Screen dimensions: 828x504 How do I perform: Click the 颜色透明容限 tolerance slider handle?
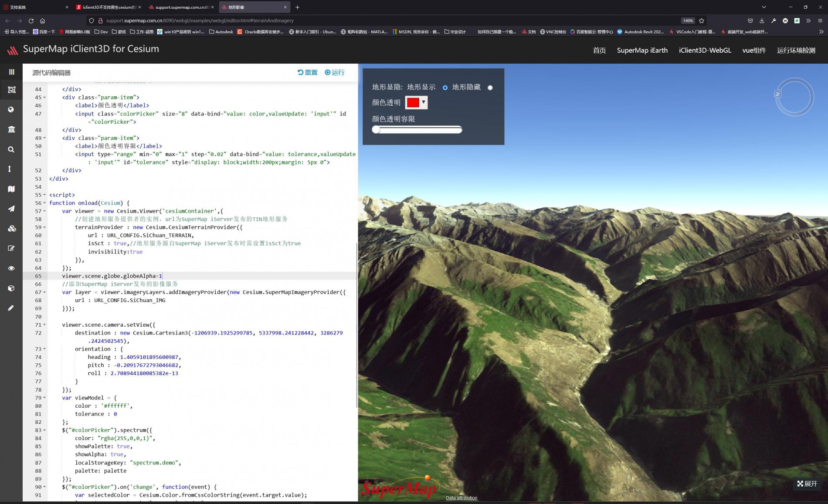coord(376,129)
